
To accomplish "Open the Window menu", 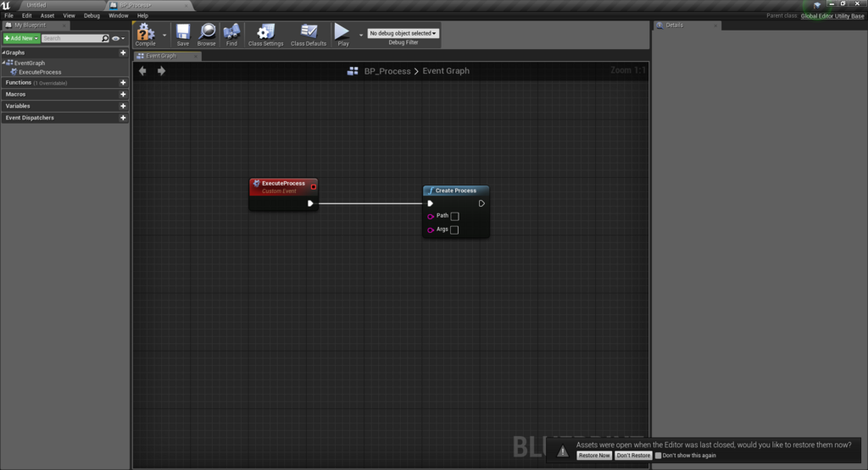I will coord(118,15).
